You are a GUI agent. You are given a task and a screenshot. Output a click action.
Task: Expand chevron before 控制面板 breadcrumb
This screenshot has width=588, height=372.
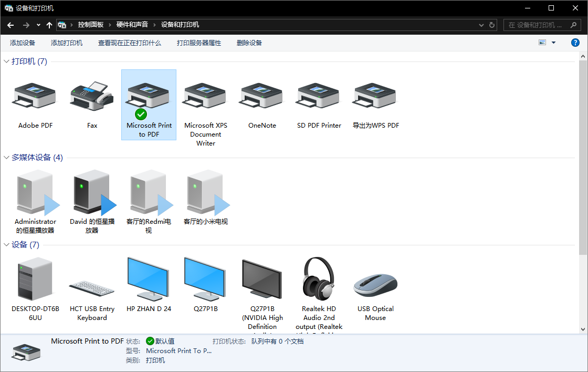(71, 25)
